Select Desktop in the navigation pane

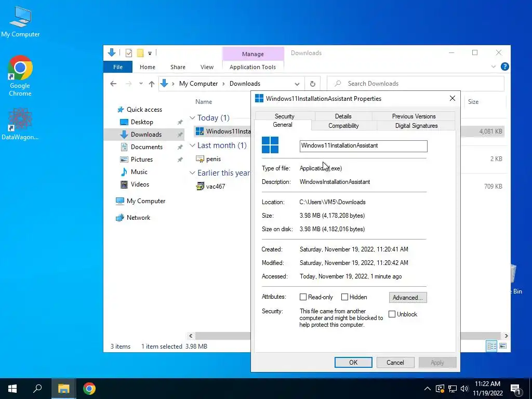(x=142, y=122)
